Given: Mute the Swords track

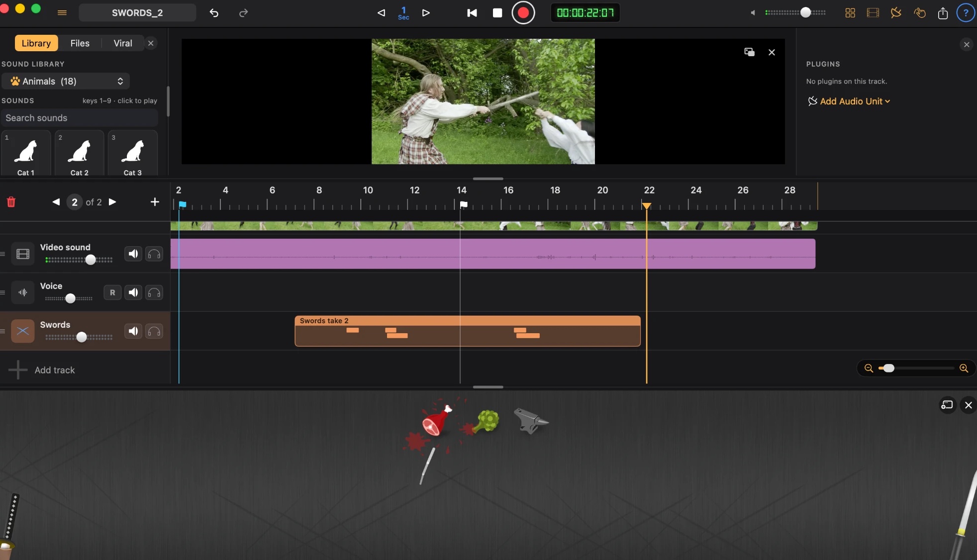Looking at the screenshot, I should coord(133,332).
